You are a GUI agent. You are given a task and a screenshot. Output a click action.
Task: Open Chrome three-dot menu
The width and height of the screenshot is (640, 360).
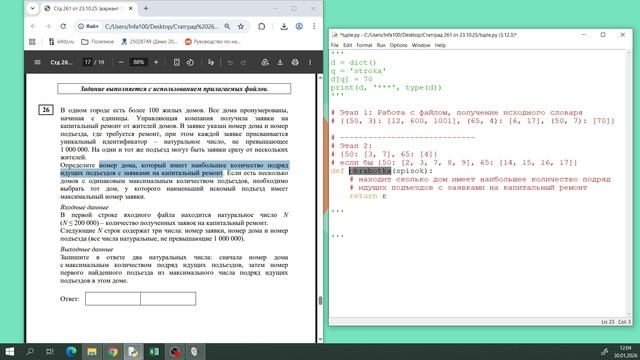314,27
